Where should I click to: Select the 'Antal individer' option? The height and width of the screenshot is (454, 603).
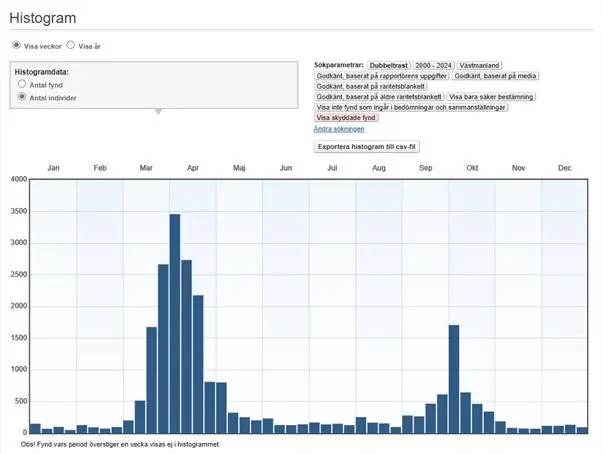pos(22,97)
